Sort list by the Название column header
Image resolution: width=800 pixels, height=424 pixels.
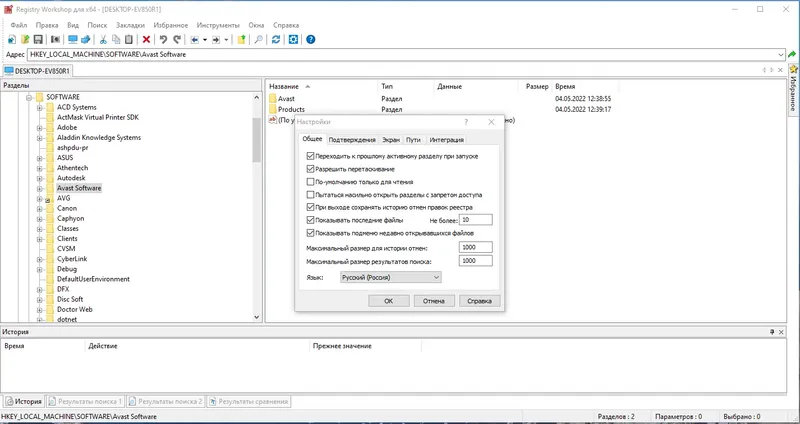[x=321, y=87]
